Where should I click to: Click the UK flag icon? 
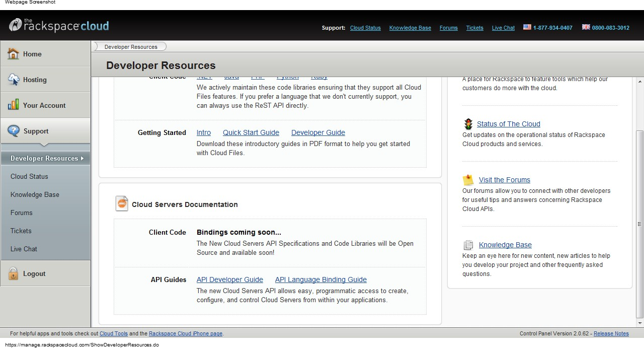click(x=586, y=27)
